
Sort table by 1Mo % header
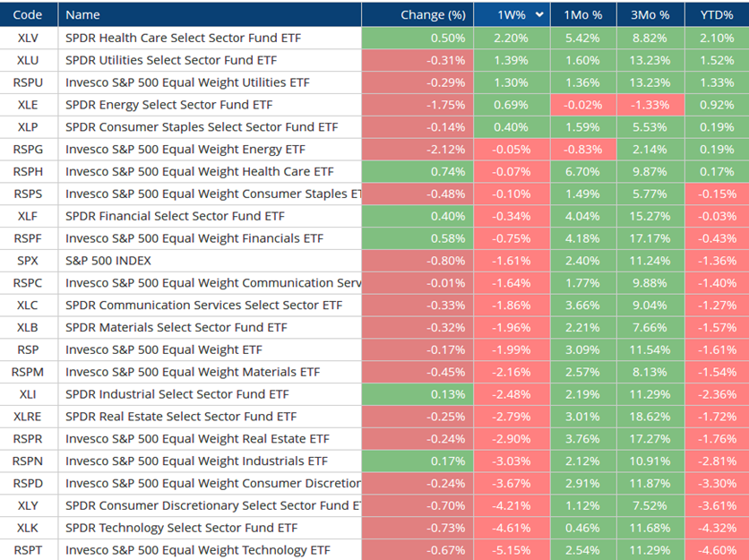582,15
